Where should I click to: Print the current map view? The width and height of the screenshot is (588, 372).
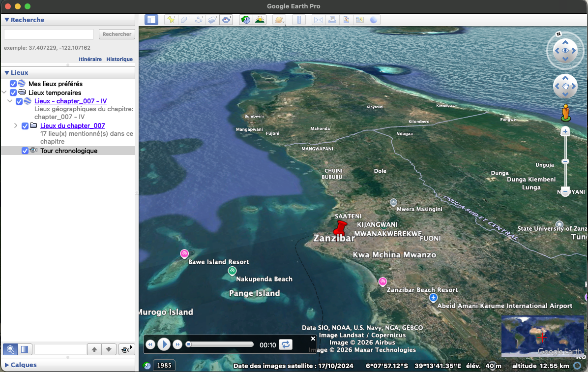[x=333, y=19]
